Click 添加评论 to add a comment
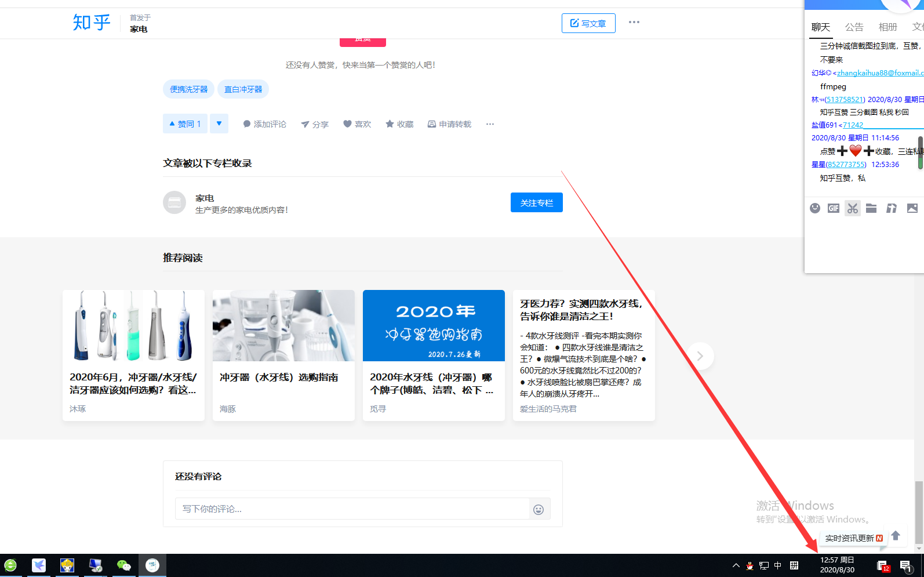 [x=264, y=124]
